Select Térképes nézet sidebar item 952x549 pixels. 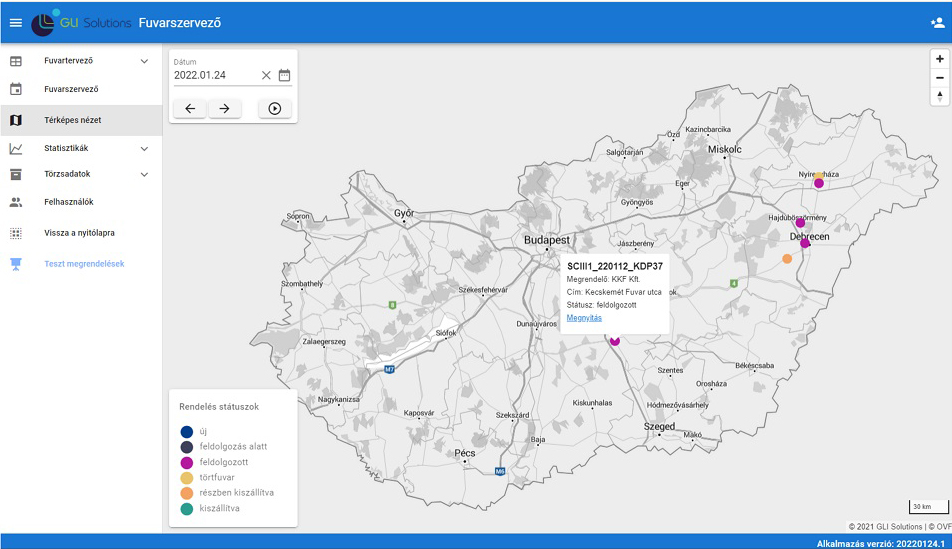point(72,120)
